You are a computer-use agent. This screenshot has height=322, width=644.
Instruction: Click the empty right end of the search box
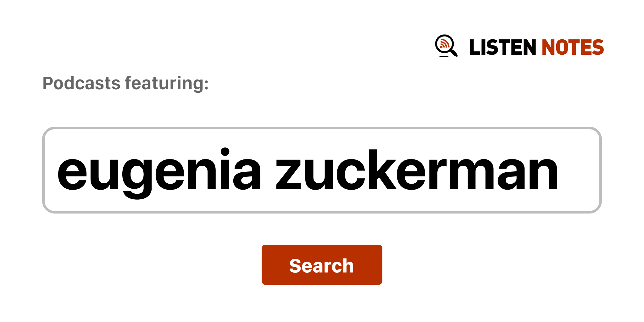(580, 170)
